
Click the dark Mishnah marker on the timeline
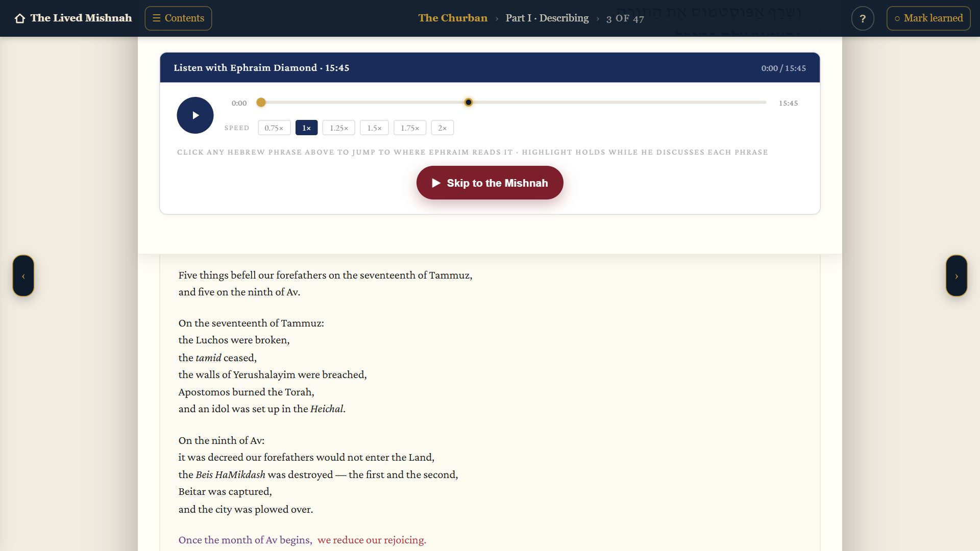(x=468, y=103)
